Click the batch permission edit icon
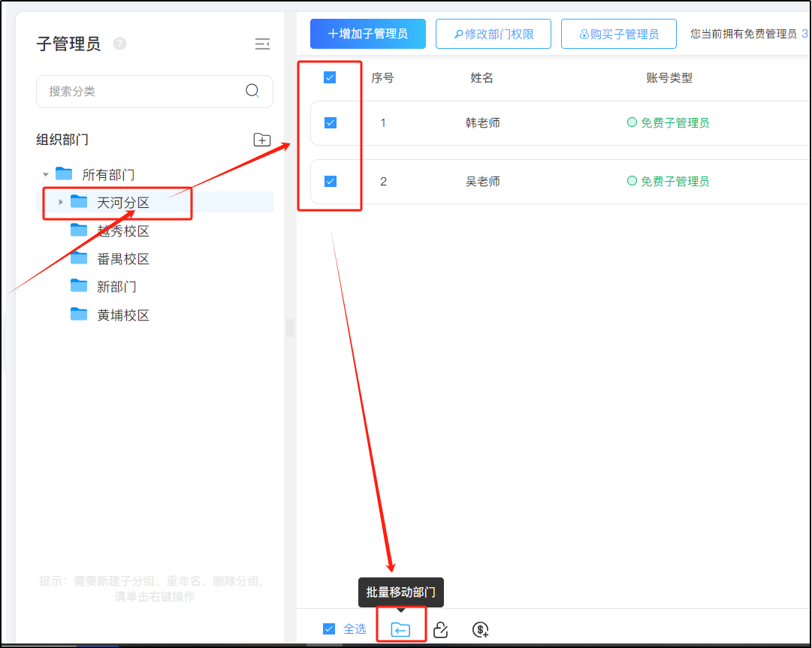This screenshot has height=648, width=812. click(441, 629)
